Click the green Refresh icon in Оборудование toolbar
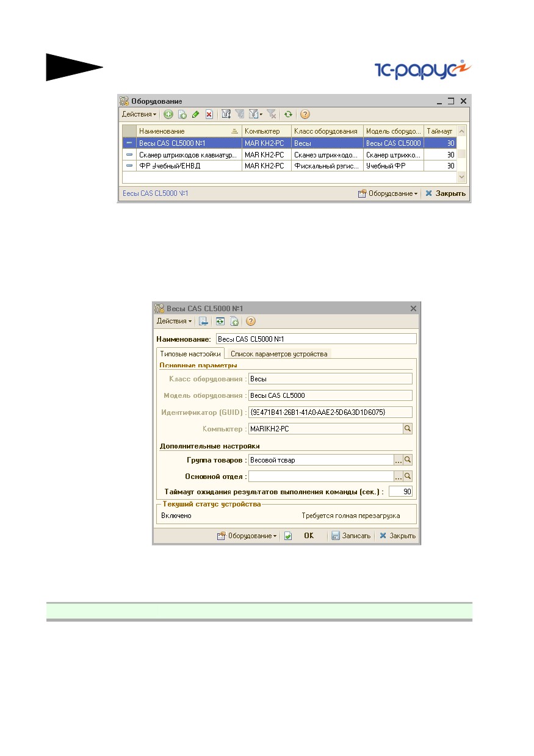Viewport: 534px width, 756px height. click(288, 114)
